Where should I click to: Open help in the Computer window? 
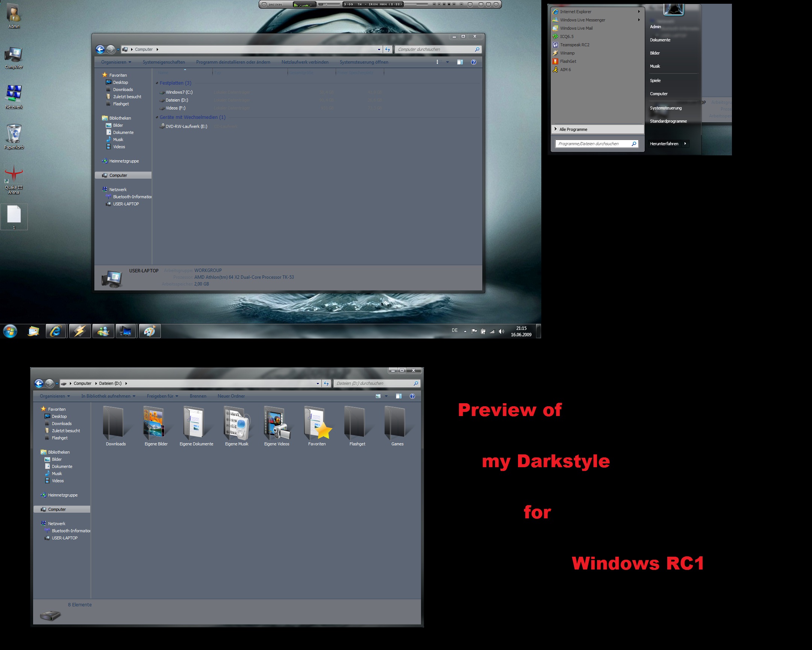click(473, 62)
